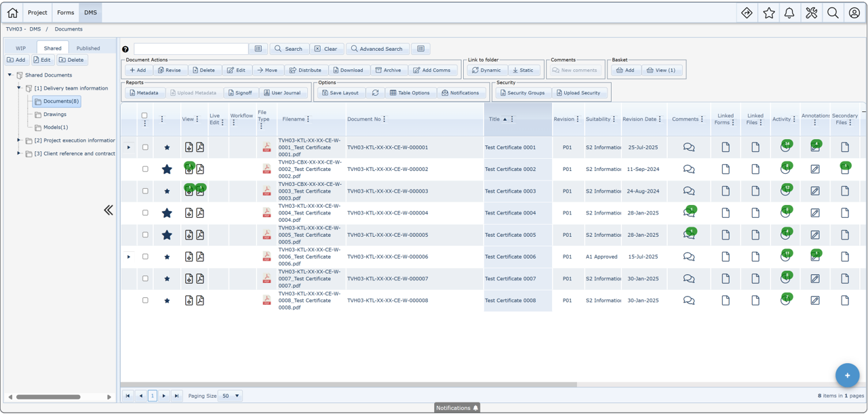Screen dimensions: 868x414
Task: Open the crossed tools settings icon
Action: 812,12
